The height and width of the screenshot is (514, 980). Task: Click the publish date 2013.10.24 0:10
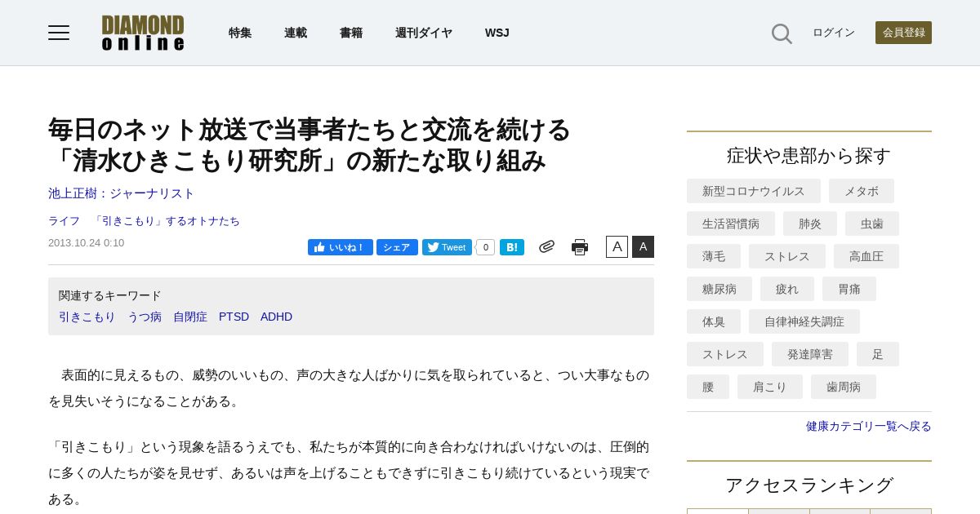point(87,242)
